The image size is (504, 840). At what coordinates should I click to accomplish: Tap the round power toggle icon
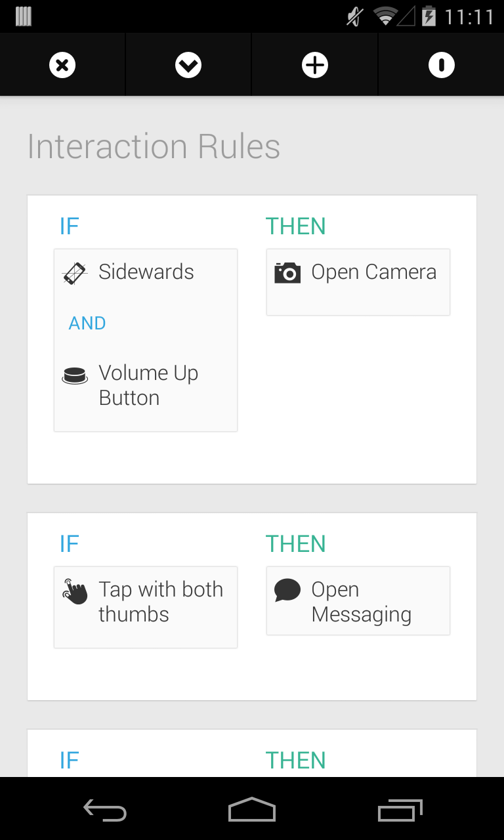click(x=442, y=65)
